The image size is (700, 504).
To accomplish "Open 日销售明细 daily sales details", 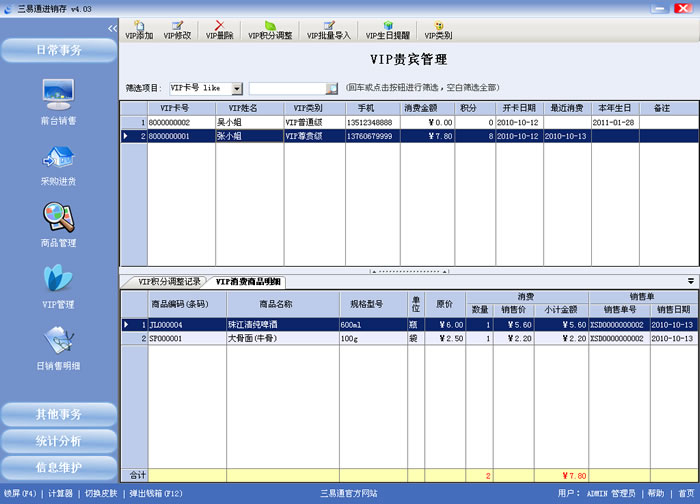I will point(58,348).
